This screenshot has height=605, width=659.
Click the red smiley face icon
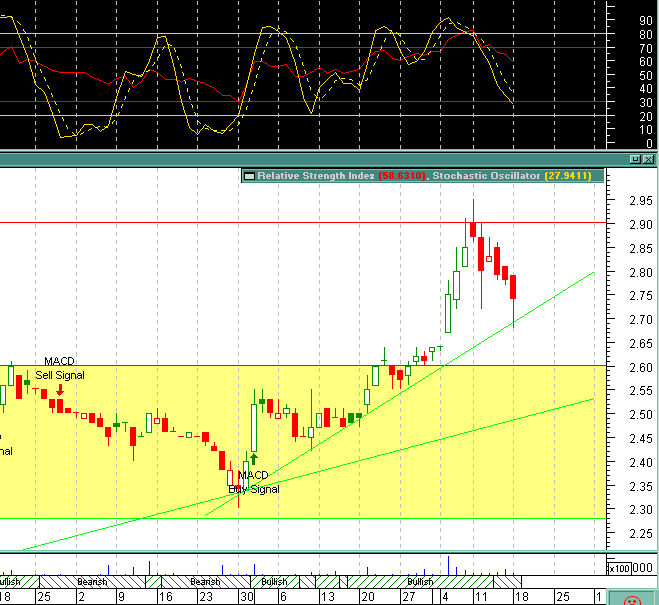tap(632, 600)
